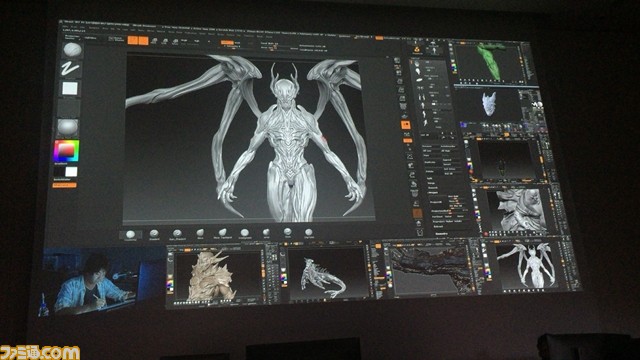Click the orange SwitchColor button

tap(64, 186)
